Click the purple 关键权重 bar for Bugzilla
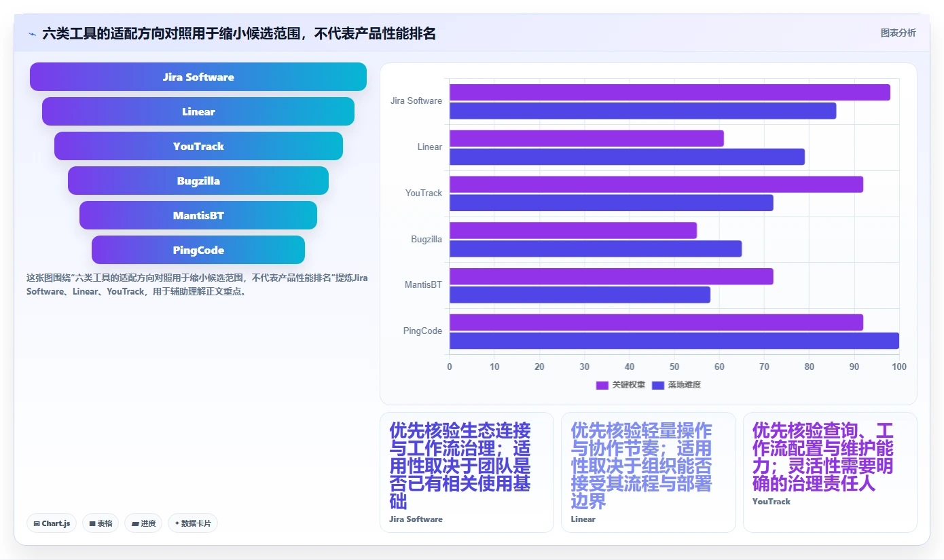 [573, 230]
